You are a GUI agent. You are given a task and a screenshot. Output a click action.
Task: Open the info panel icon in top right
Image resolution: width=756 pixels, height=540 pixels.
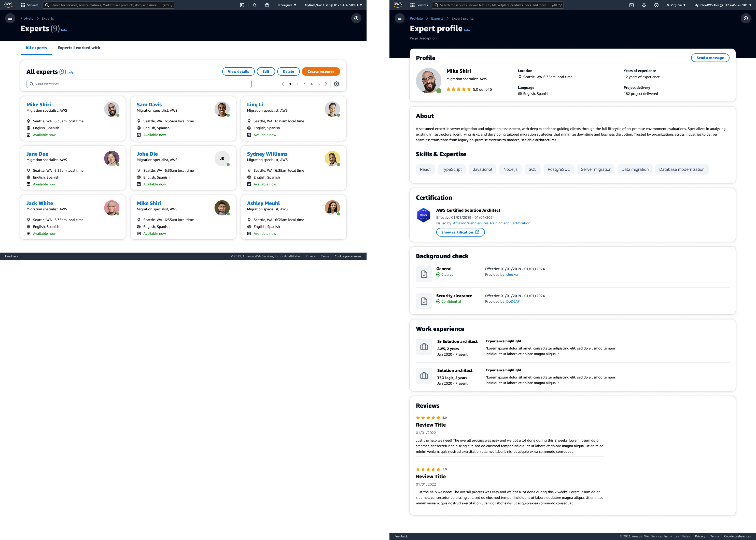[x=356, y=18]
